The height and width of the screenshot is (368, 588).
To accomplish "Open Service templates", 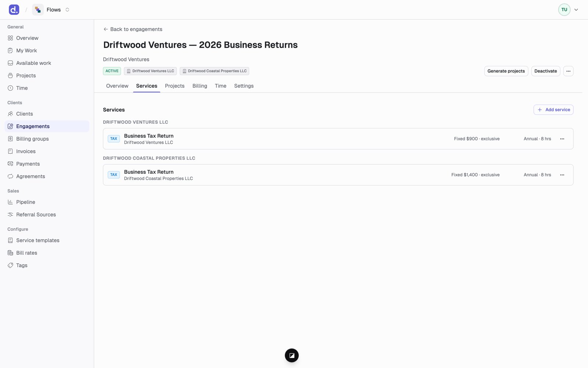I will (x=47, y=240).
